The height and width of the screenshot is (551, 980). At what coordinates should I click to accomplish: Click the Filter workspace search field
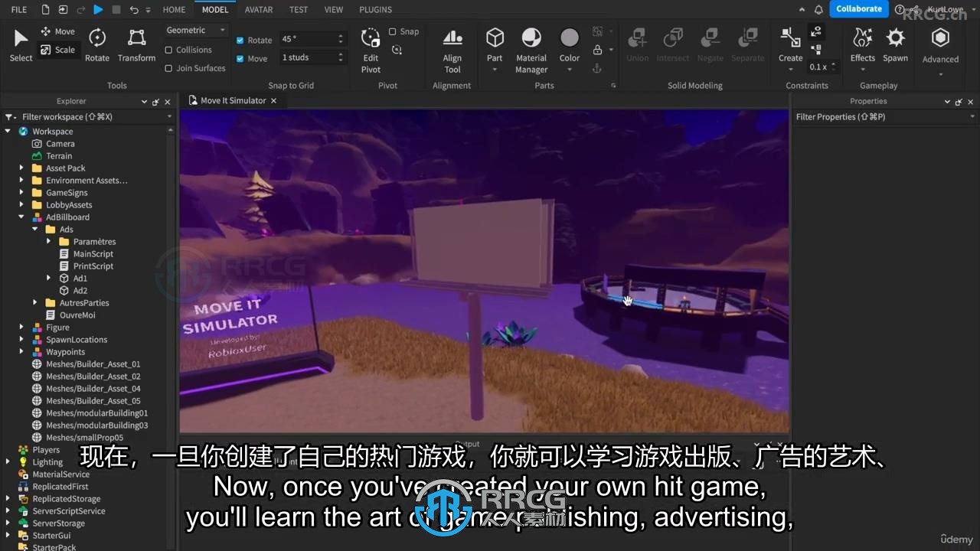[x=89, y=116]
